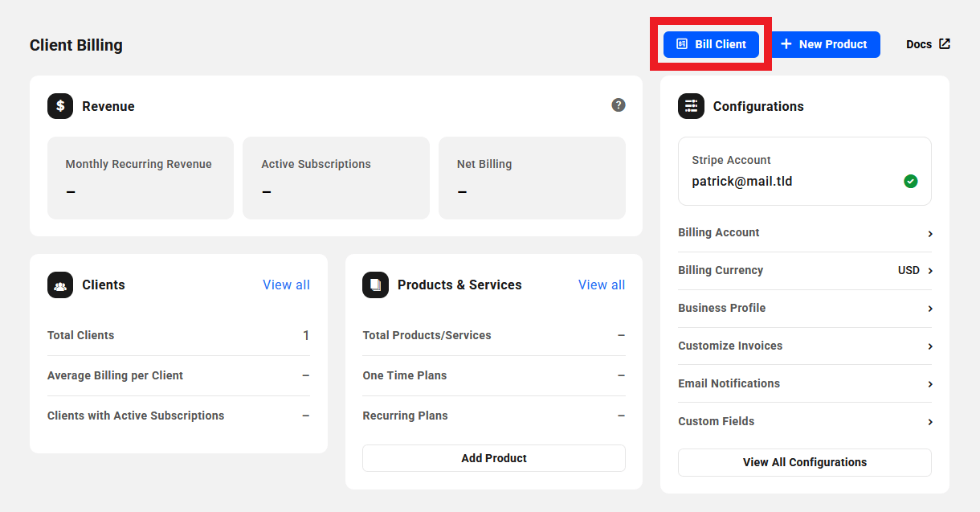Expand the Email Notifications chevron
The image size is (980, 512).
pyautogui.click(x=930, y=384)
